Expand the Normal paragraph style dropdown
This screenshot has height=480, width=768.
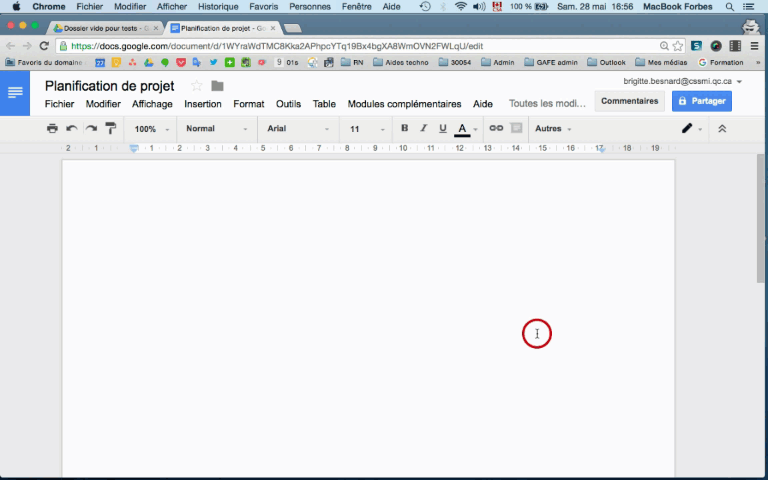pos(216,129)
